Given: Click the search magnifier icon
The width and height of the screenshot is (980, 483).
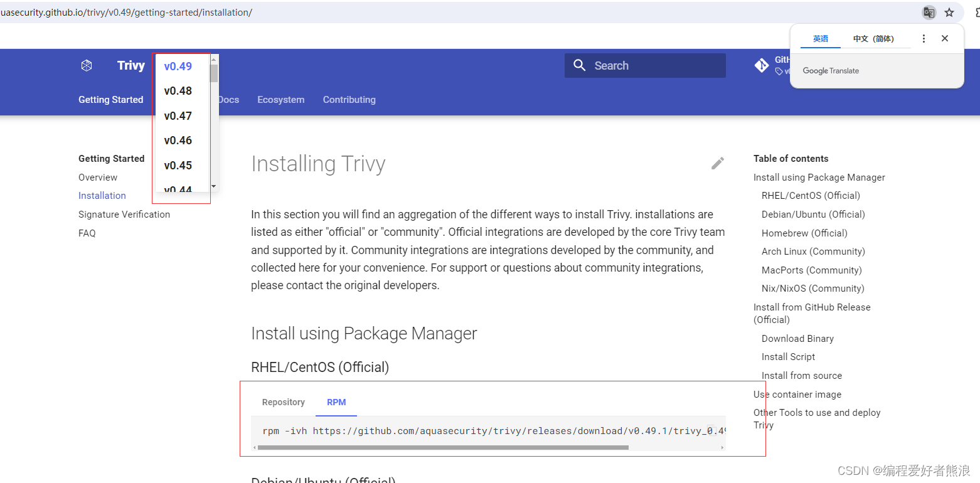Looking at the screenshot, I should click(579, 65).
